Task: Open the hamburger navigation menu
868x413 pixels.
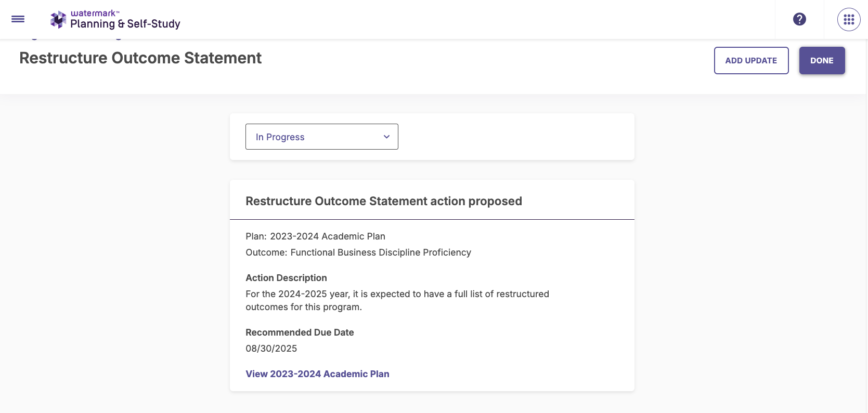Action: pyautogui.click(x=18, y=19)
